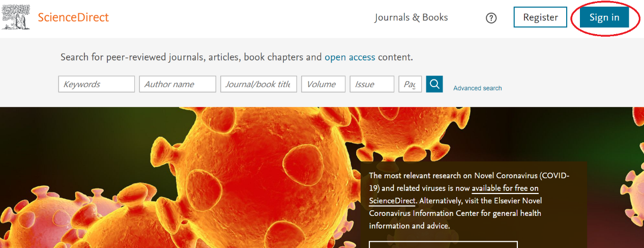644x248 pixels.
Task: Select the Issue input field
Action: pos(371,84)
